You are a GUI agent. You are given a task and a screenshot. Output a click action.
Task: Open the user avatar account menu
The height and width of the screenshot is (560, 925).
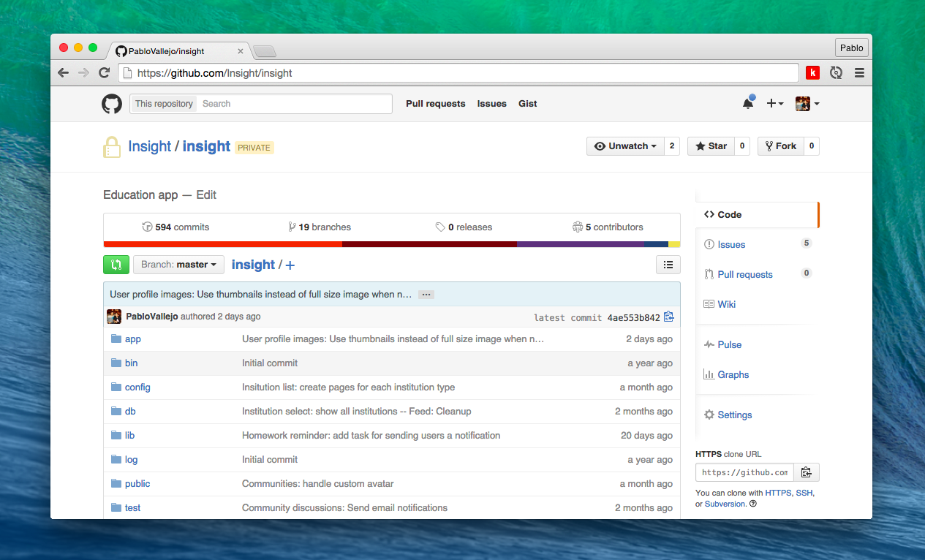pos(807,104)
